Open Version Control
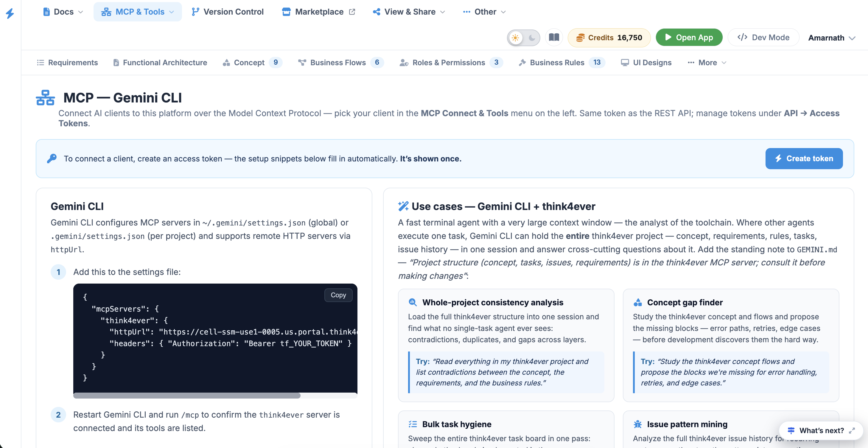868x448 pixels. [228, 12]
